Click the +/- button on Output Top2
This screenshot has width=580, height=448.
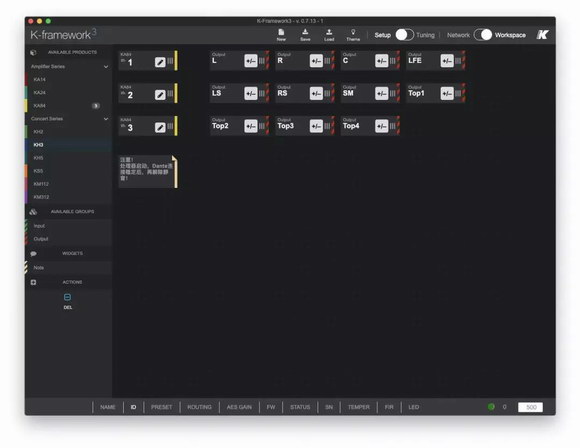point(251,126)
